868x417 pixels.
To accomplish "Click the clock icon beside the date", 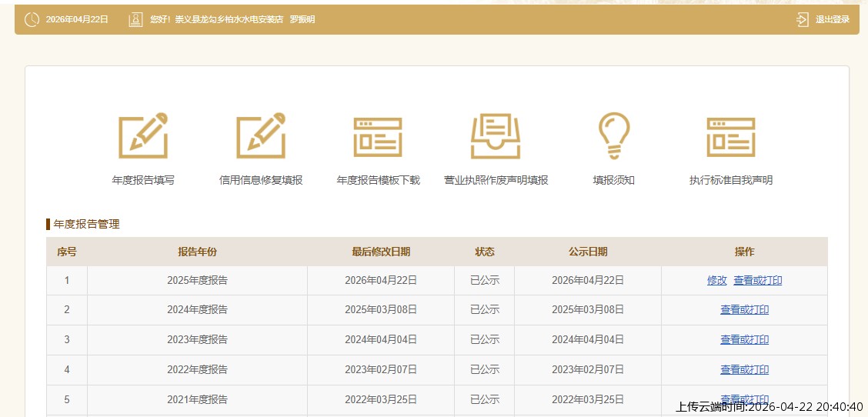I will click(32, 19).
